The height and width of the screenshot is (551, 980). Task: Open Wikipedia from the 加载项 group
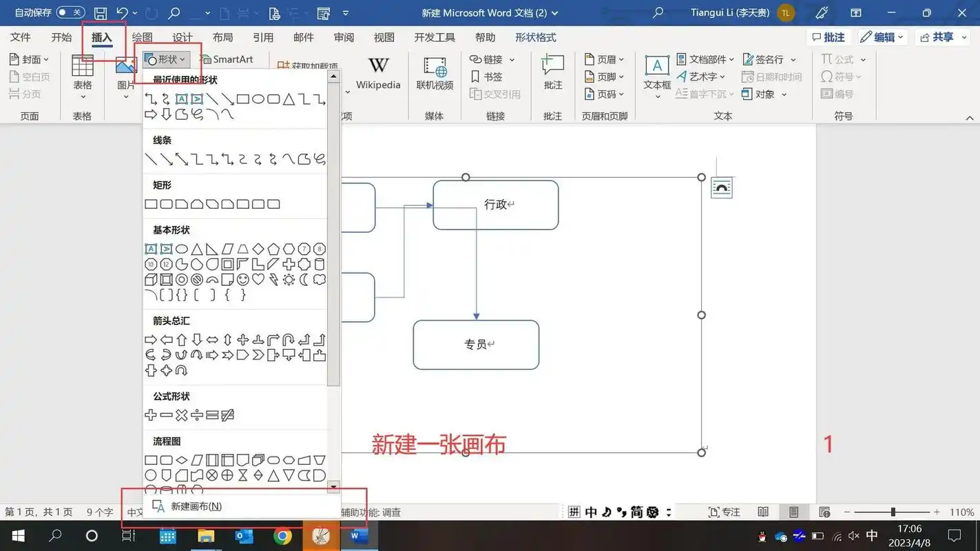click(x=378, y=72)
